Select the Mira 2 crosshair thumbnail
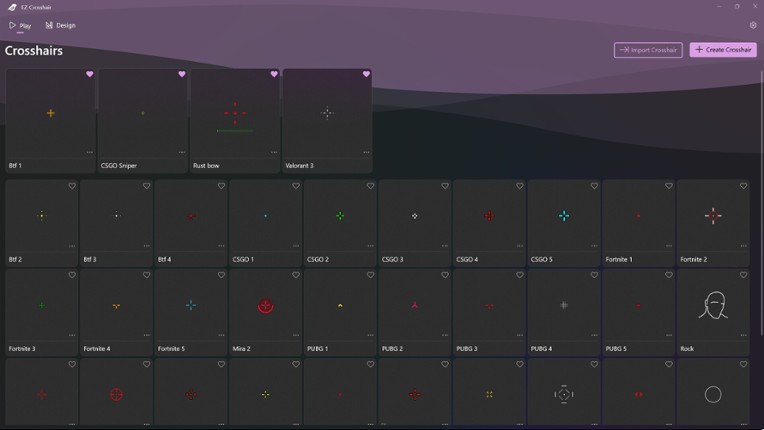 (x=265, y=306)
